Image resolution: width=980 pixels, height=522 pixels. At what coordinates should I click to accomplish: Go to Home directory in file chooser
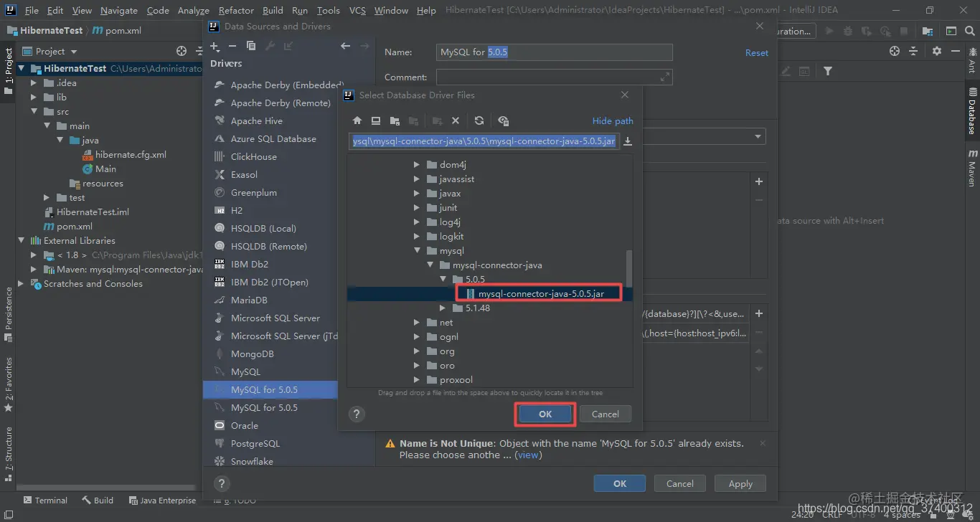(x=357, y=121)
